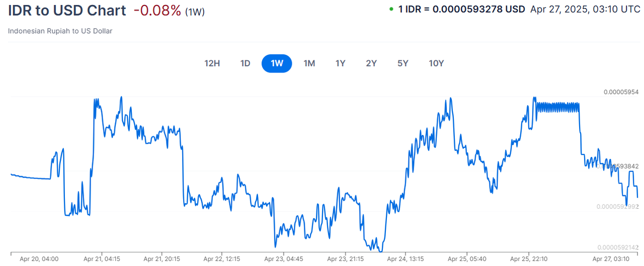Click the 0.0000592142 price axis label
The width and height of the screenshot is (644, 266).
tap(617, 247)
